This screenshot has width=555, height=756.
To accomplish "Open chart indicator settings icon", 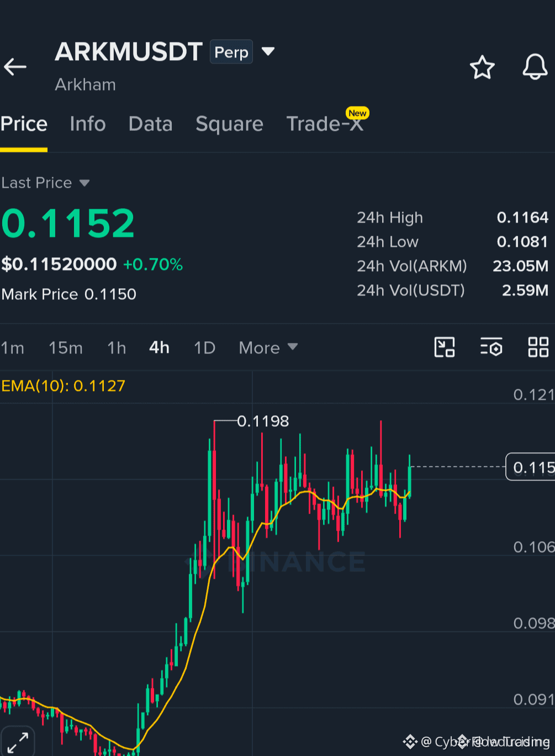I will [x=491, y=347].
